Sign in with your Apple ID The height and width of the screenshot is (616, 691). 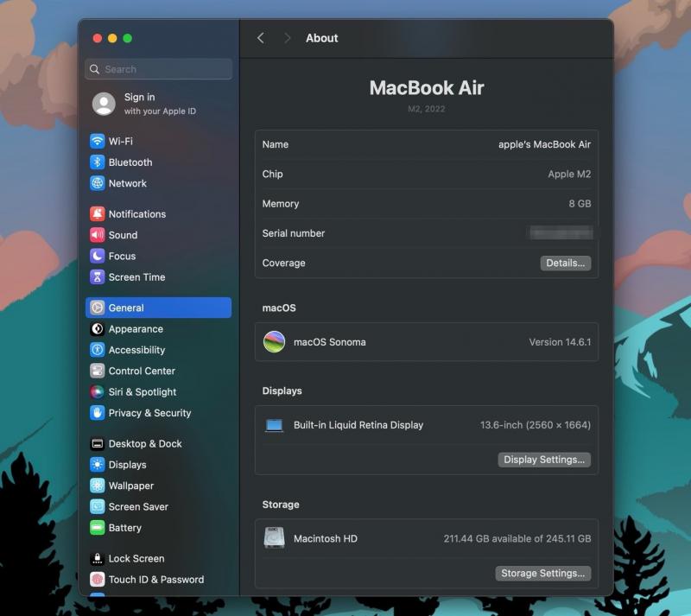click(160, 104)
